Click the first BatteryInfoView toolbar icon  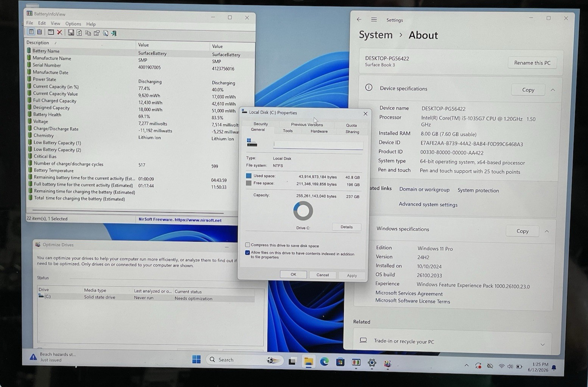pos(31,32)
